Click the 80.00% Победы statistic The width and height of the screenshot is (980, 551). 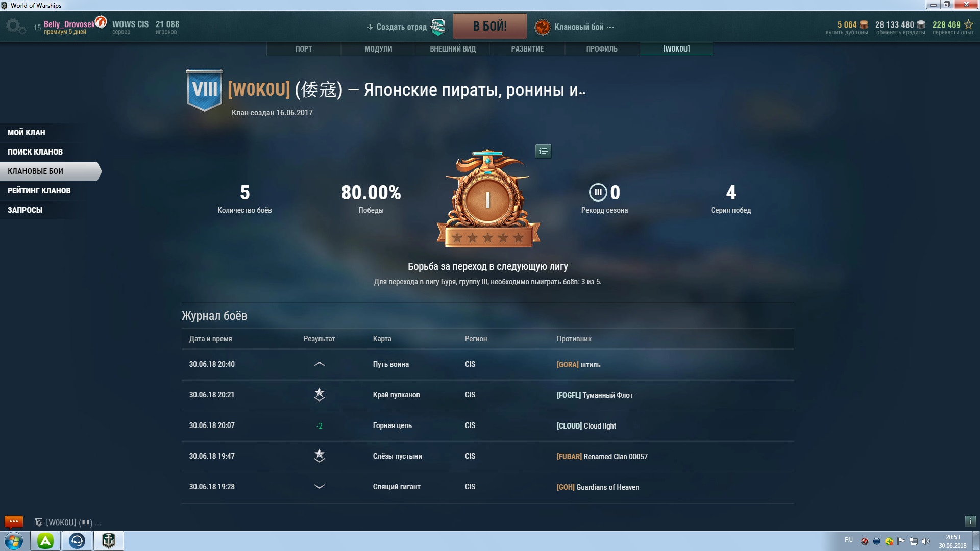371,198
